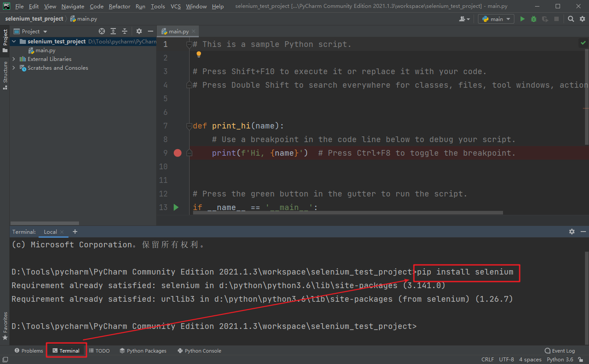The image size is (589, 364).
Task: Open the Window menu
Action: coord(196,6)
